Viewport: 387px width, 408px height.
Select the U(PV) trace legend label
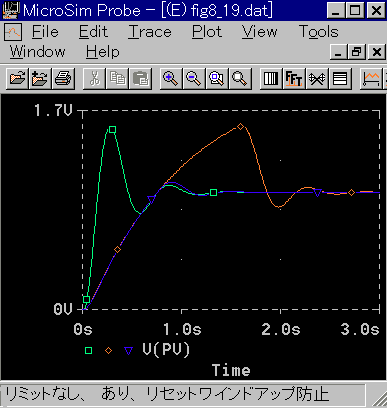(166, 350)
